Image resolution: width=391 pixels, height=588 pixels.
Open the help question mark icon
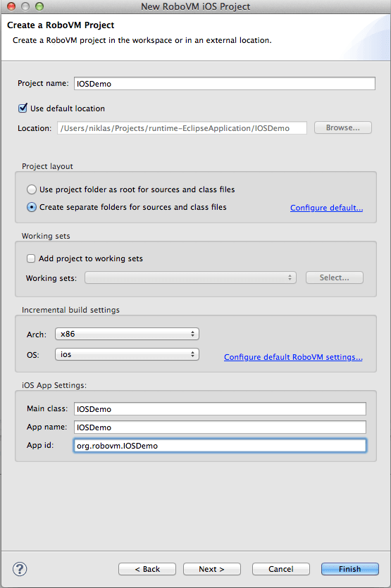[x=20, y=569]
